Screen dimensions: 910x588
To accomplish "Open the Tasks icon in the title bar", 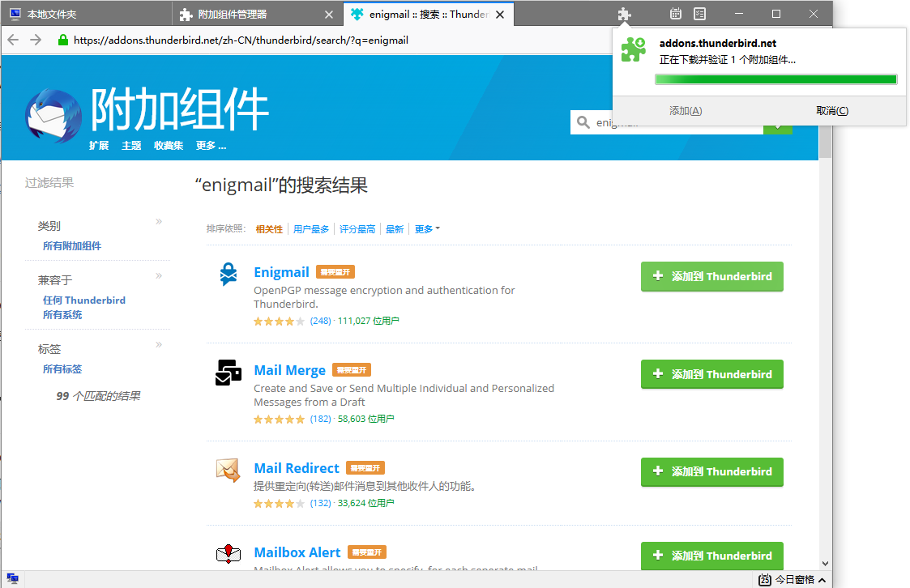I will coord(699,13).
